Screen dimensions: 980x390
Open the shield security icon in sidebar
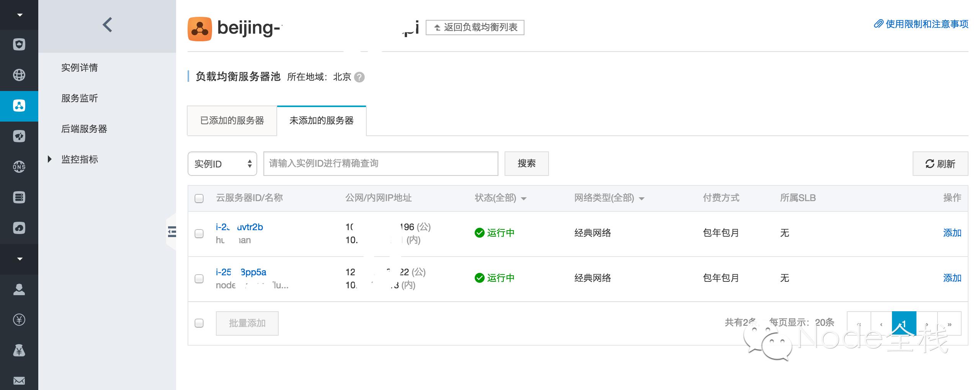(19, 44)
